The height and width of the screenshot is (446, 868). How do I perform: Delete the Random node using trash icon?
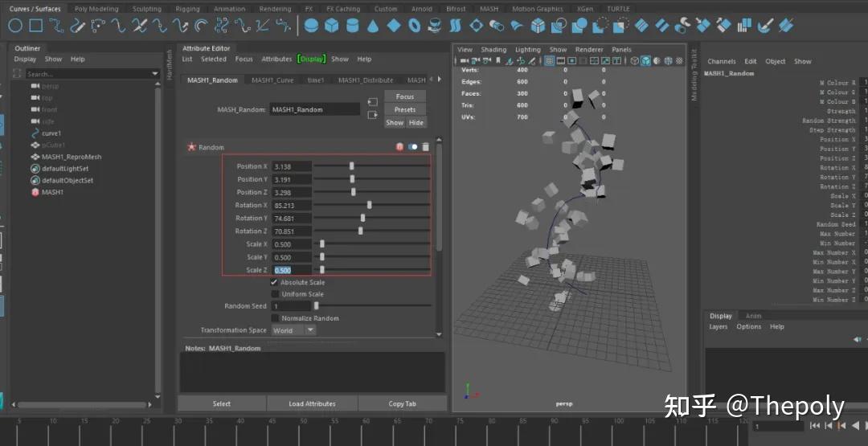426,147
